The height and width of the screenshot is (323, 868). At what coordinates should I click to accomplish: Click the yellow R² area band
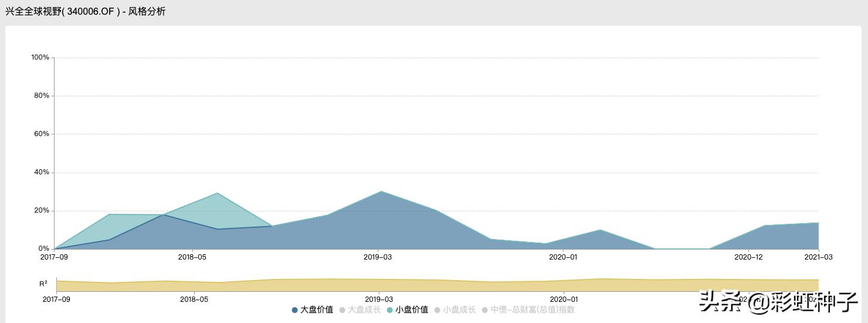pos(437,285)
